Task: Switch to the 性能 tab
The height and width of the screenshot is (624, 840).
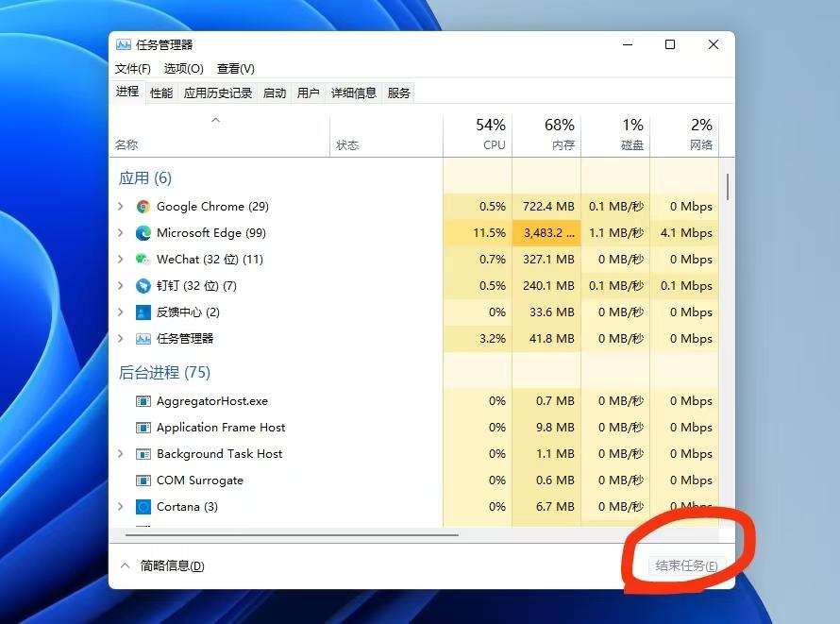Action: coord(161,93)
